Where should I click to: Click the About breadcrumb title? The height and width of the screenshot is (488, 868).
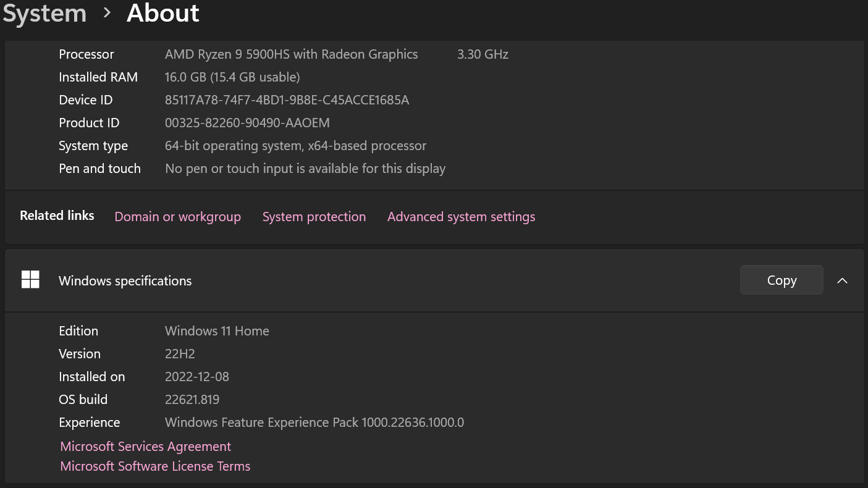click(163, 12)
